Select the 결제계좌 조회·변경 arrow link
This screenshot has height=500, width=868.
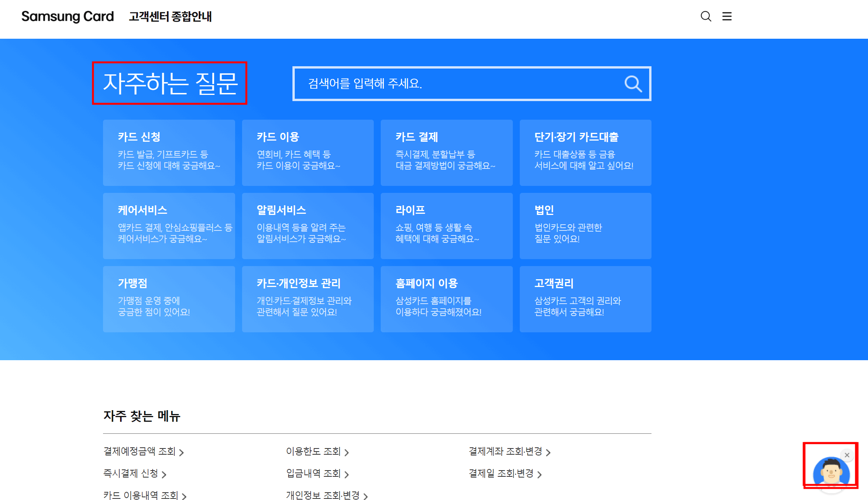click(548, 452)
